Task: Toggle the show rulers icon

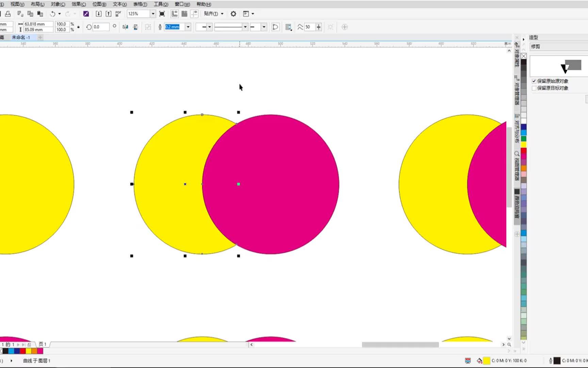Action: [x=175, y=14]
